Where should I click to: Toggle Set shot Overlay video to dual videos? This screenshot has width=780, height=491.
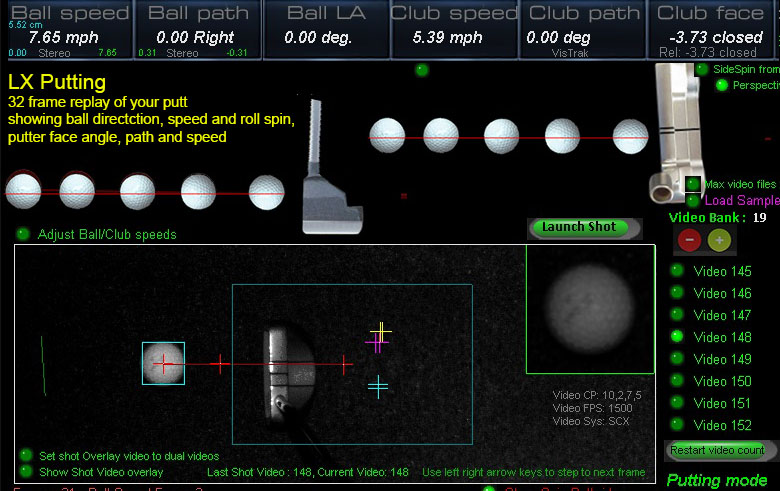tap(25, 455)
